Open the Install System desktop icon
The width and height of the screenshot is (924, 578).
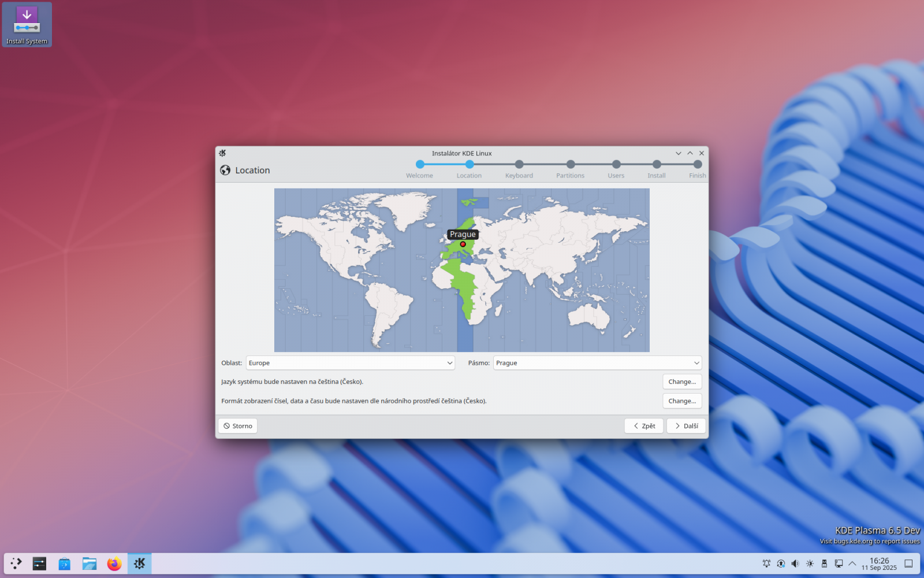point(27,24)
